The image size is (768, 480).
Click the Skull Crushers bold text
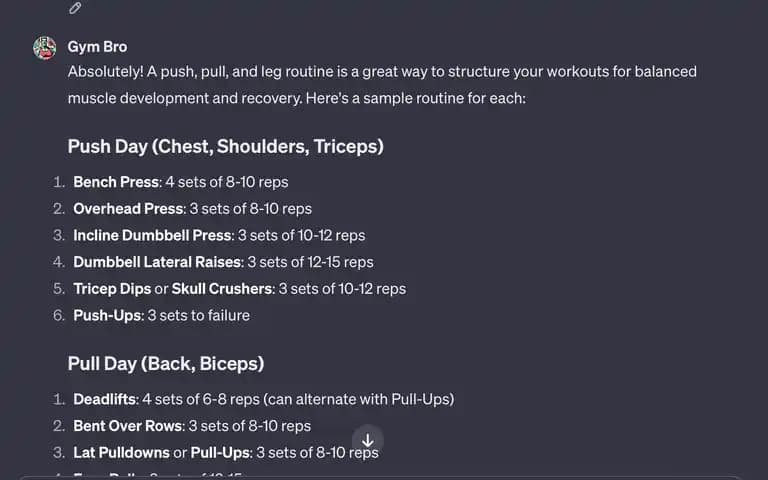point(222,288)
